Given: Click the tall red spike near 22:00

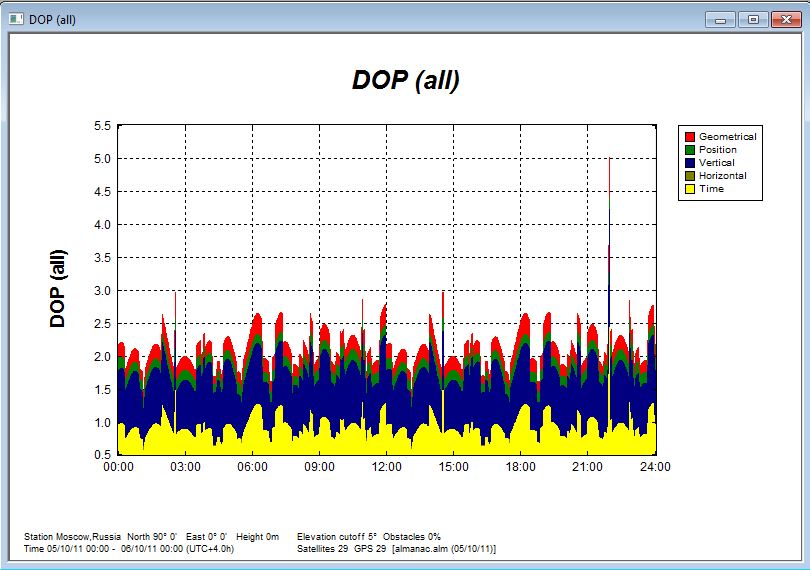Looking at the screenshot, I should 609,200.
